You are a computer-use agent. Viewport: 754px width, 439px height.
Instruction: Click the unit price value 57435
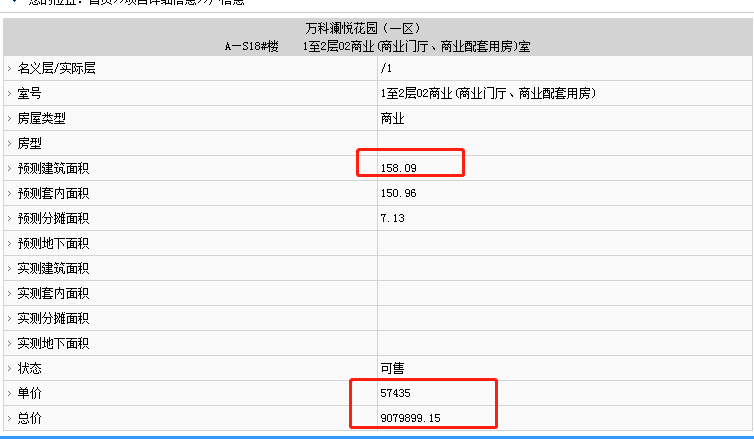click(395, 393)
